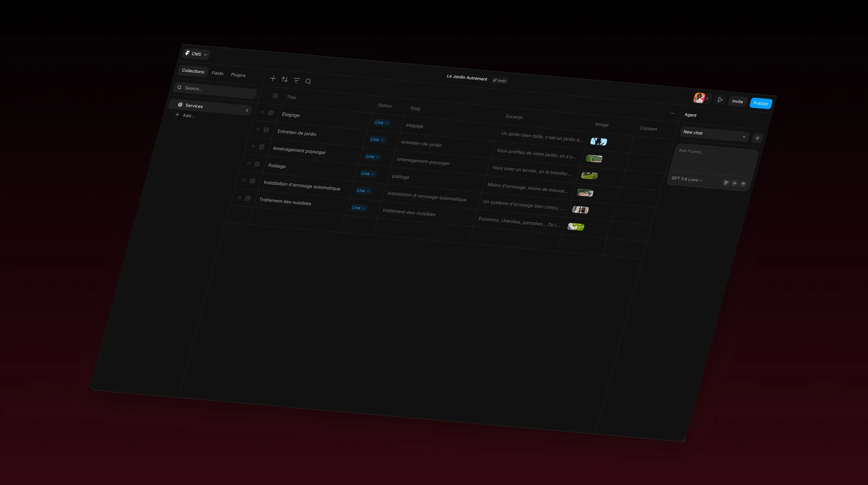Viewport: 868px width, 485px height.
Task: Click the preview play icon beside Invite
Action: pyautogui.click(x=720, y=100)
